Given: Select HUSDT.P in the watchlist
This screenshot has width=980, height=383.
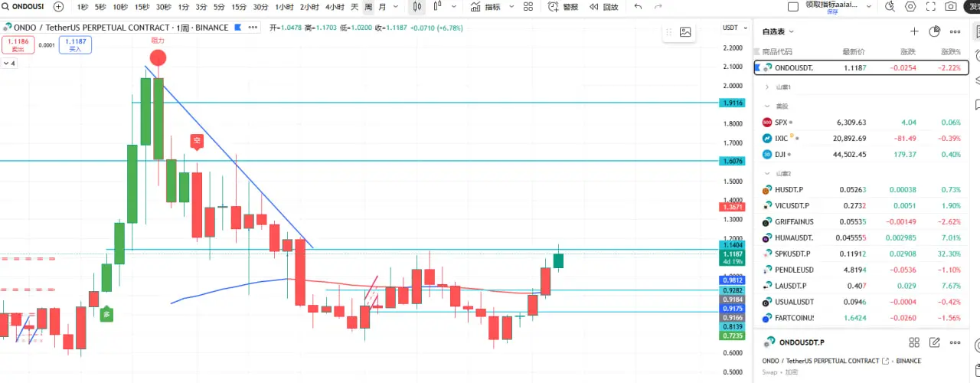Looking at the screenshot, I should (x=861, y=189).
